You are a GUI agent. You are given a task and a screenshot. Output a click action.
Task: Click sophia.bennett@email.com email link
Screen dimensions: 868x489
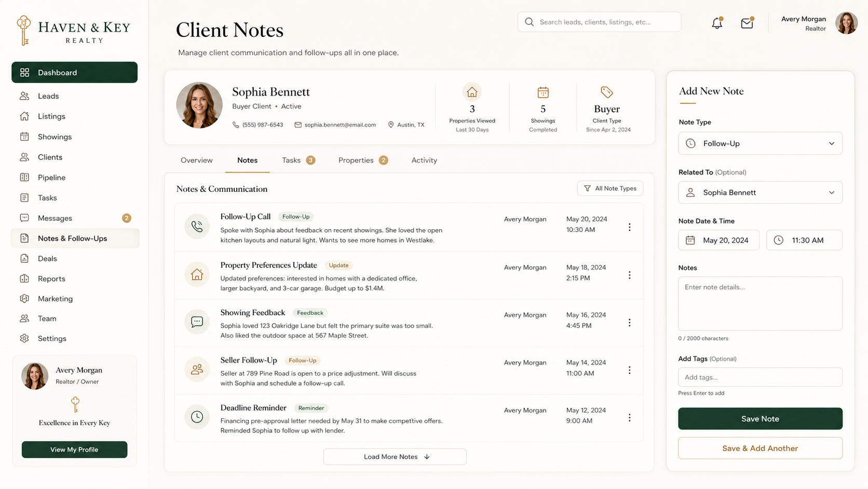point(340,125)
